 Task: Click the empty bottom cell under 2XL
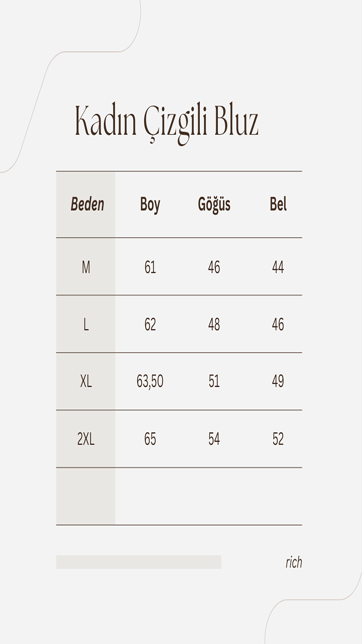tap(86, 496)
